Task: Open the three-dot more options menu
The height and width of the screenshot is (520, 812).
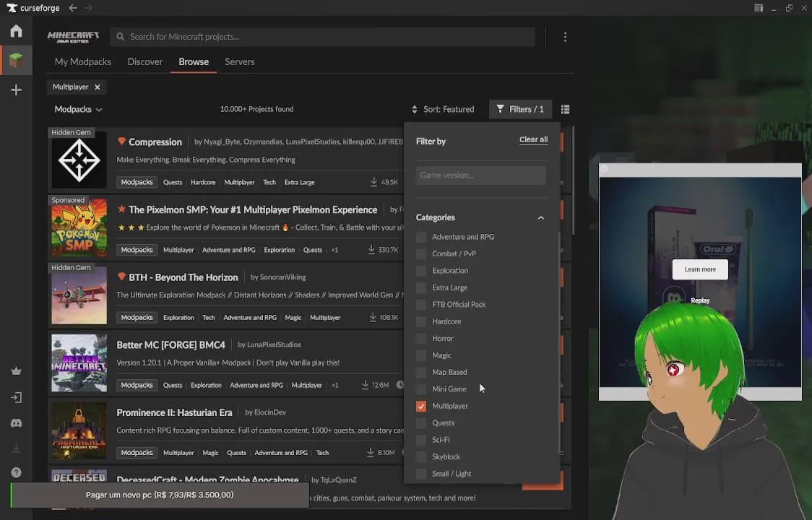Action: (x=565, y=37)
